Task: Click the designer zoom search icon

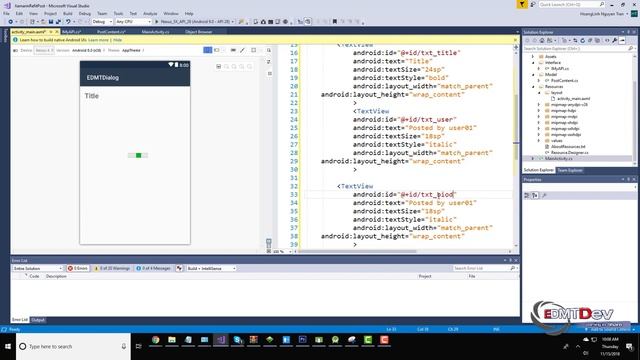Action: coord(269,50)
